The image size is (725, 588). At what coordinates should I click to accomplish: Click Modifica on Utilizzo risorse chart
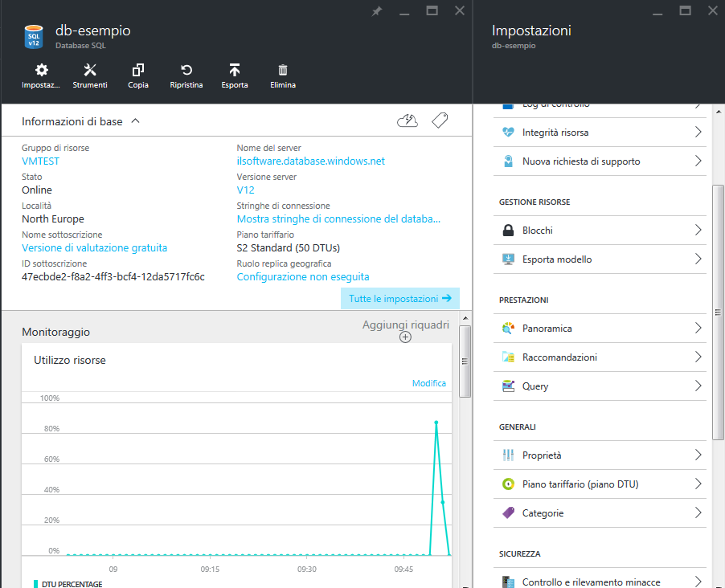pyautogui.click(x=429, y=383)
